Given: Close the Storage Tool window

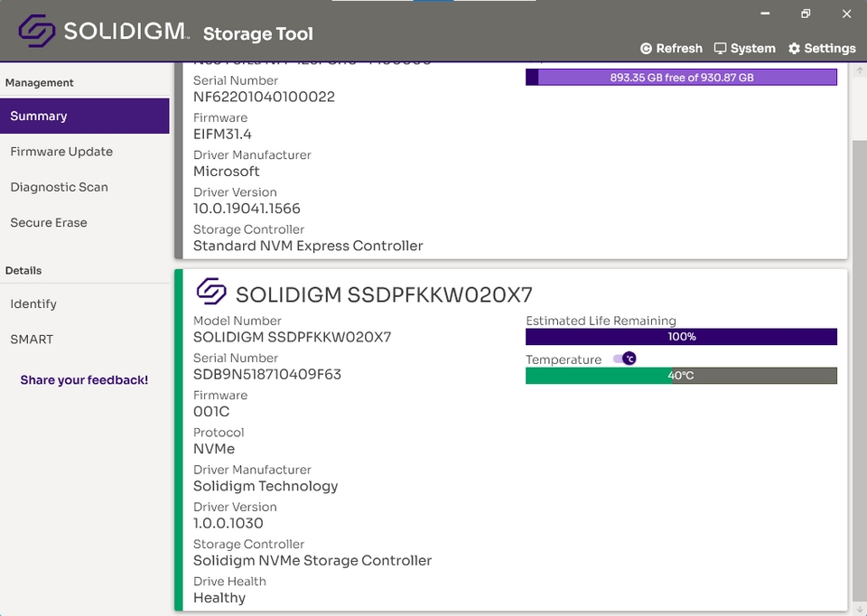Looking at the screenshot, I should coord(846,14).
